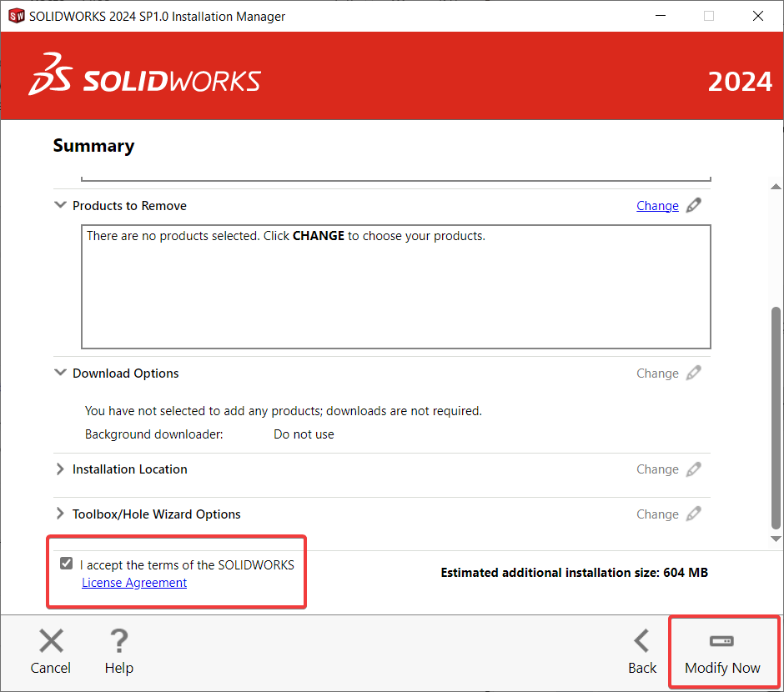This screenshot has width=784, height=692.
Task: Click the 'Background downloader:' label
Action: [x=154, y=434]
